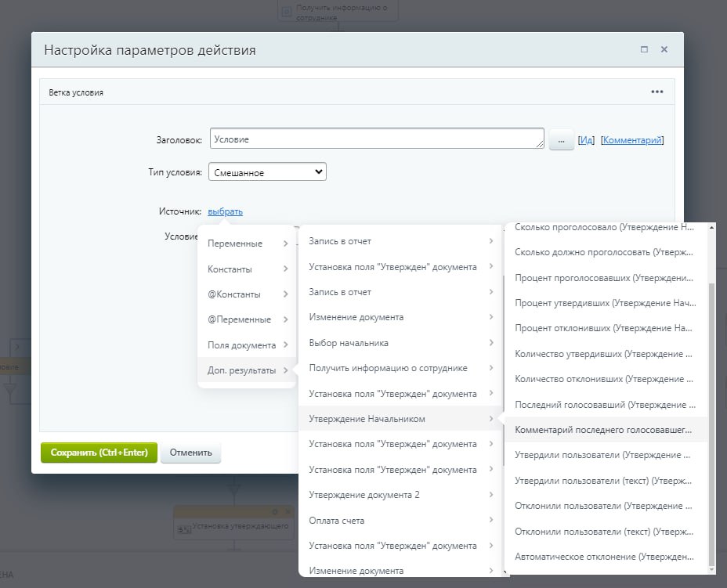Click the ellipsis button beside the title field

point(561,139)
